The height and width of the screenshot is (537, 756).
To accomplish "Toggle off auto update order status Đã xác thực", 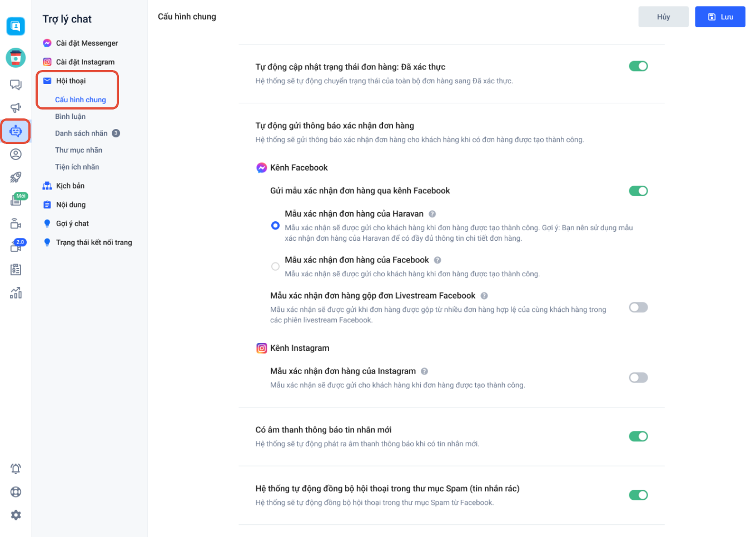I will pyautogui.click(x=638, y=66).
